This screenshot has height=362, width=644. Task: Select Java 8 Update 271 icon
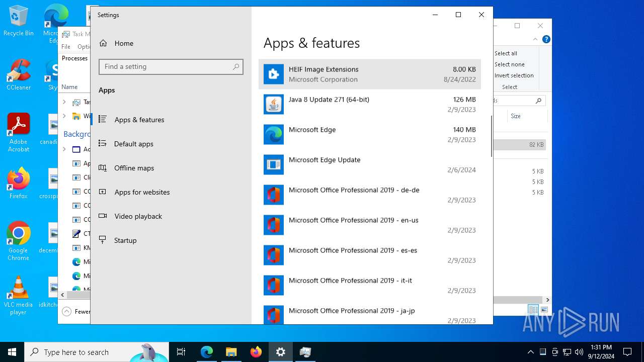click(274, 105)
